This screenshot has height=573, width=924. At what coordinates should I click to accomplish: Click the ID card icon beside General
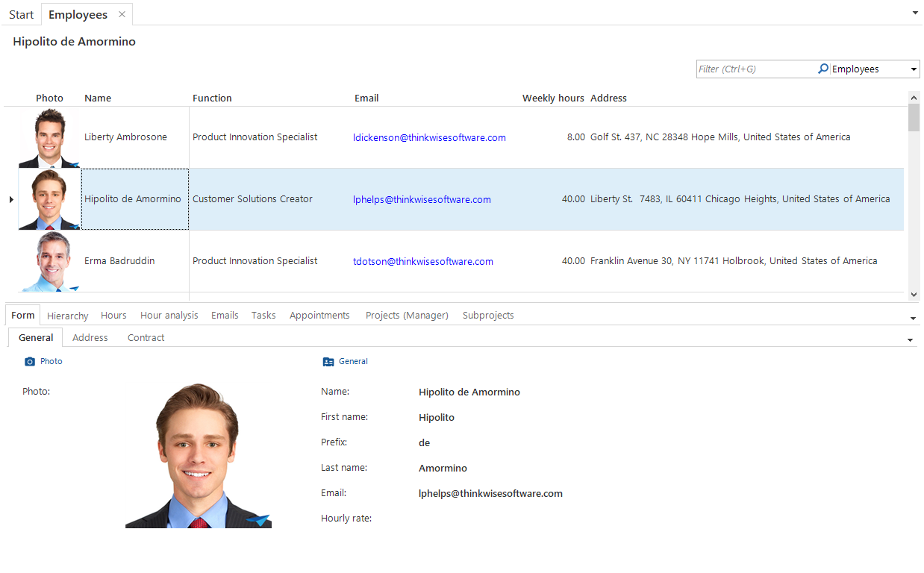pos(328,362)
